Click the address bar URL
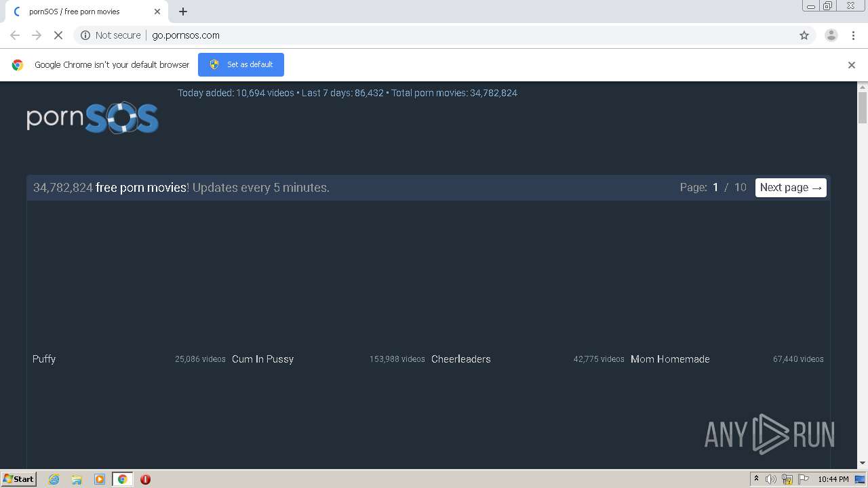This screenshot has height=488, width=868. 186,35
